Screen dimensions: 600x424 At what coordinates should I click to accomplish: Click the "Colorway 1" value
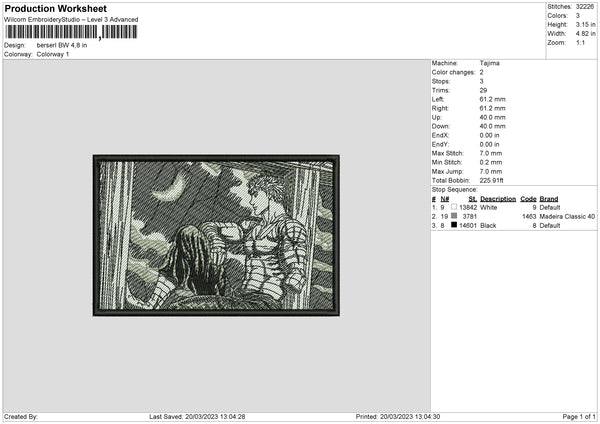click(53, 54)
